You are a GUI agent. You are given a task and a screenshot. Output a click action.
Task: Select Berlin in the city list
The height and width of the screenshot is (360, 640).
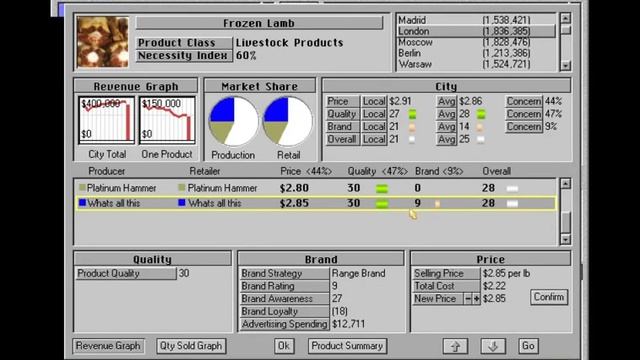[x=476, y=53]
